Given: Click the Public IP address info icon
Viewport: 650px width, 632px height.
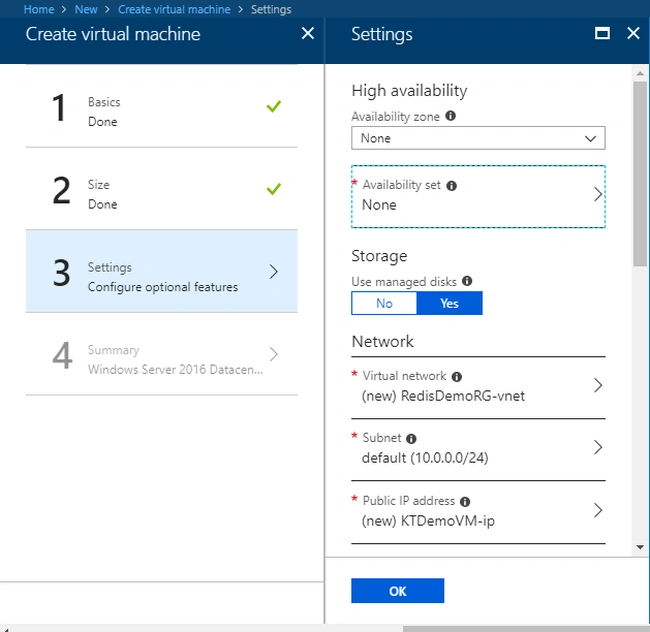Looking at the screenshot, I should point(465,501).
